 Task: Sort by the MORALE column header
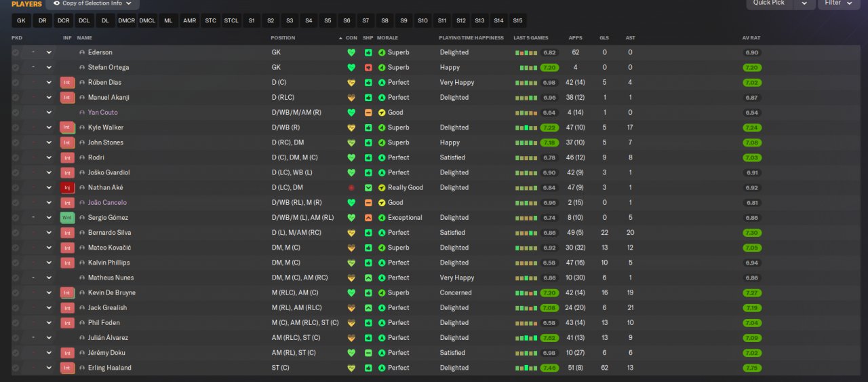(387, 37)
